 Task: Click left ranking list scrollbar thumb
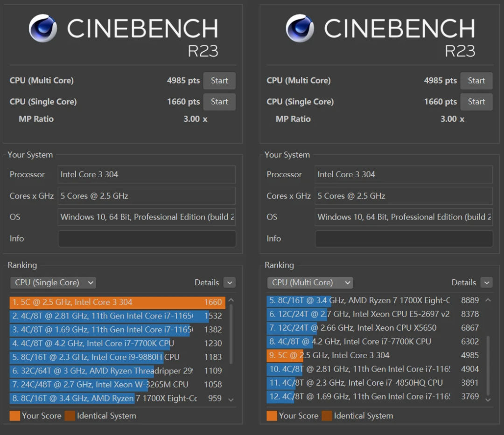coord(231,334)
